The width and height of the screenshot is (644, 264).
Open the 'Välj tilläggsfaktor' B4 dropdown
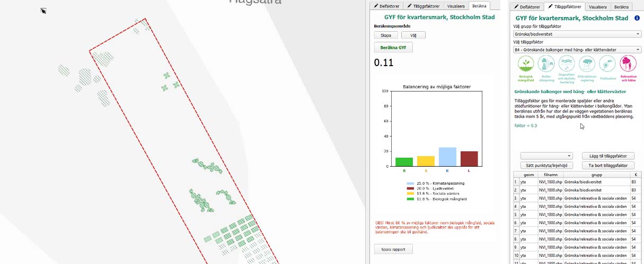pyautogui.click(x=577, y=50)
